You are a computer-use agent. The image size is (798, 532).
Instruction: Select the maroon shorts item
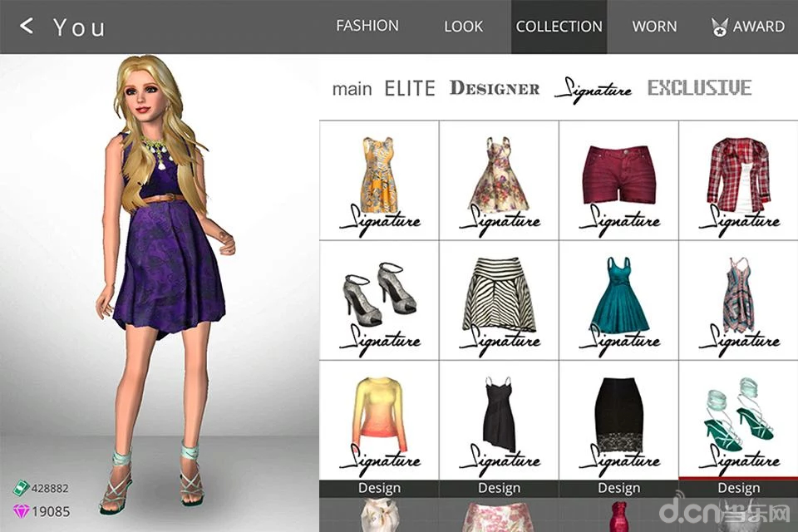coord(618,180)
